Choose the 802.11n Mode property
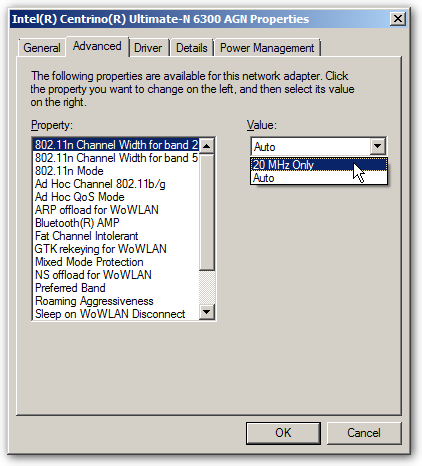This screenshot has height=466, width=422. (x=116, y=171)
